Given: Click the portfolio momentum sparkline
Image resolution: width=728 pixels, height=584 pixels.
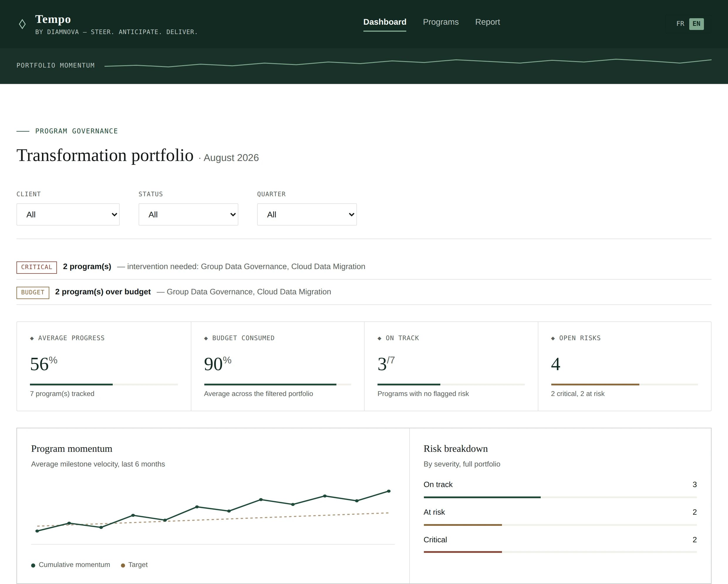Looking at the screenshot, I should (x=408, y=63).
